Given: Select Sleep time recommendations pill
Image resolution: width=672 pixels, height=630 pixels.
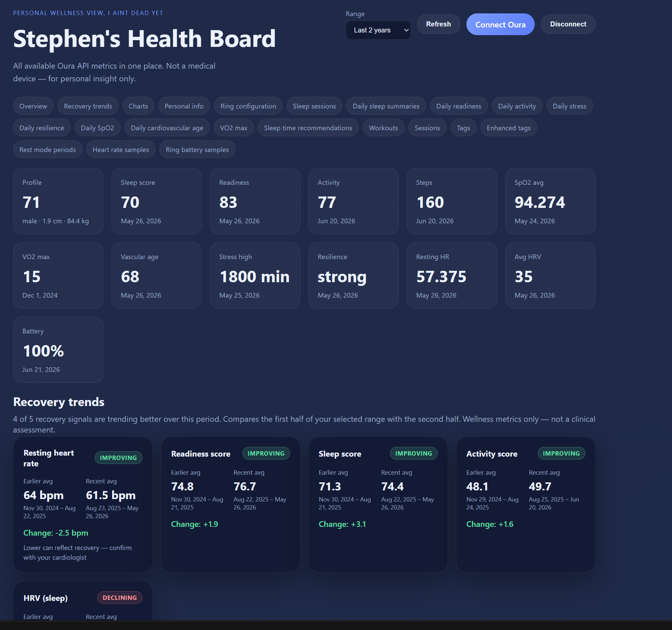Looking at the screenshot, I should pyautogui.click(x=308, y=128).
